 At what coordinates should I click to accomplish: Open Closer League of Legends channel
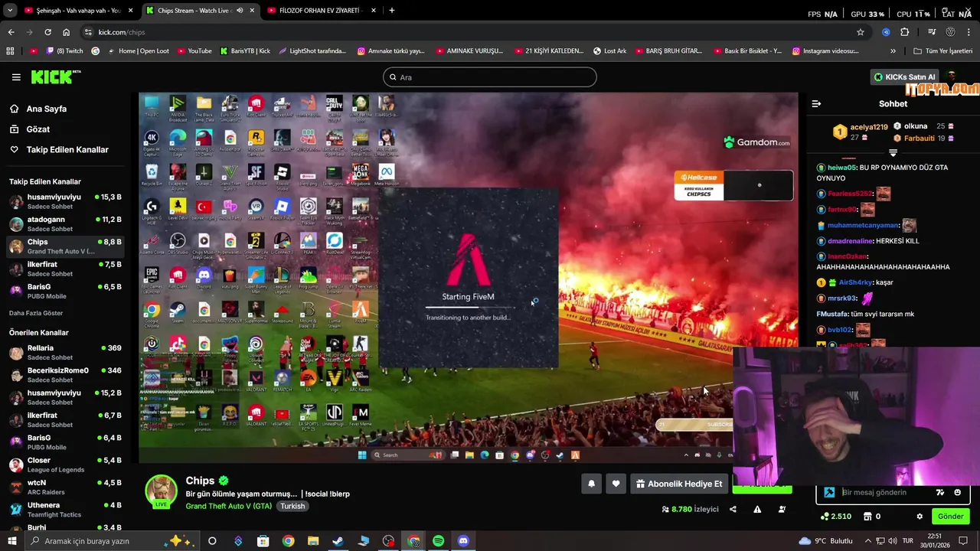click(x=65, y=465)
